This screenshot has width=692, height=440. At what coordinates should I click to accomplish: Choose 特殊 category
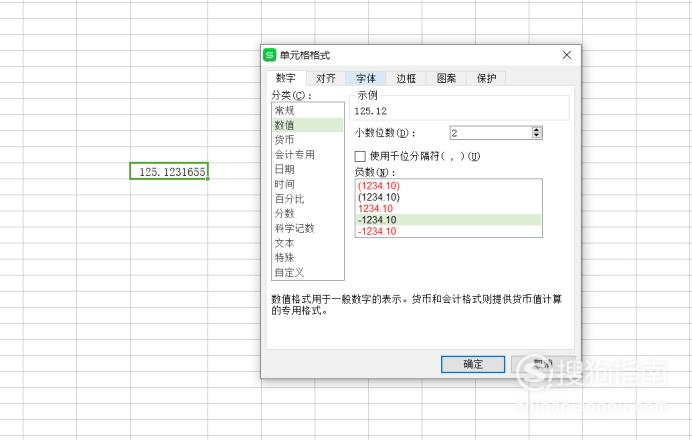[308, 258]
